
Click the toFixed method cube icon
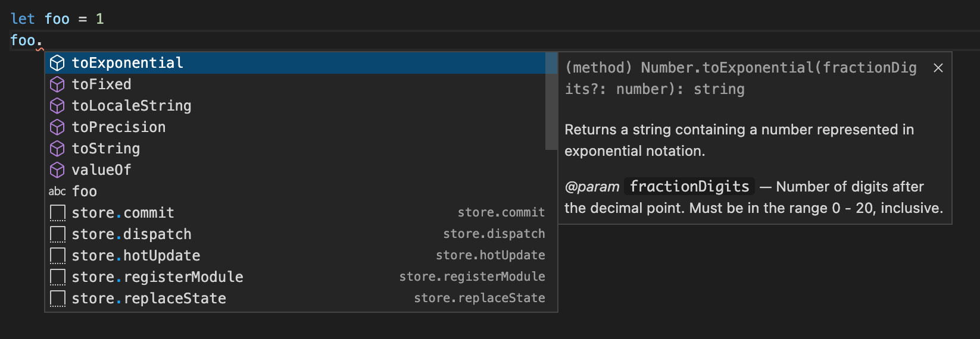[57, 84]
